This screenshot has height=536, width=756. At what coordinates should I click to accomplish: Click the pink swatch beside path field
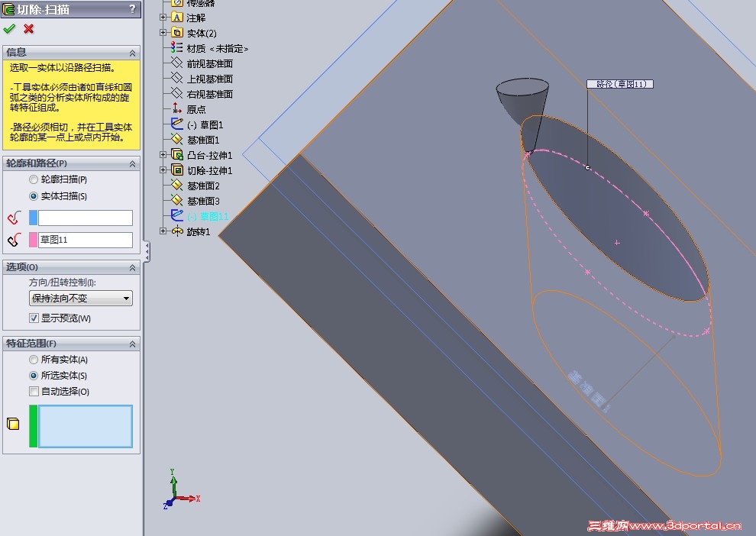tap(34, 240)
